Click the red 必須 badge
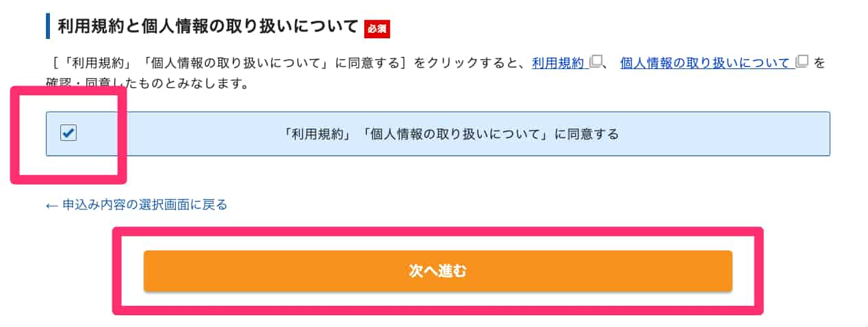Image resolution: width=868 pixels, height=327 pixels. (x=377, y=28)
